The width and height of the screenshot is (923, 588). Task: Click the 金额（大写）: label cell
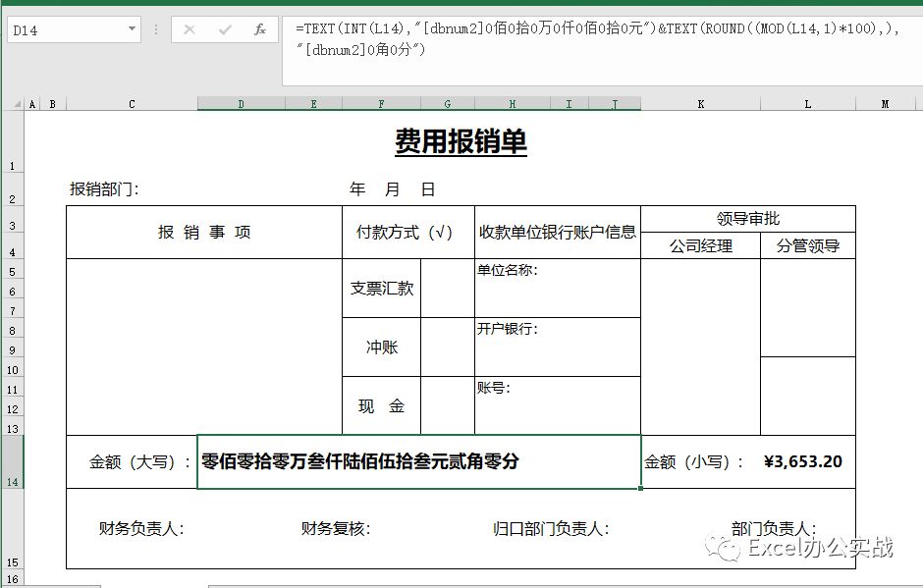click(x=132, y=462)
